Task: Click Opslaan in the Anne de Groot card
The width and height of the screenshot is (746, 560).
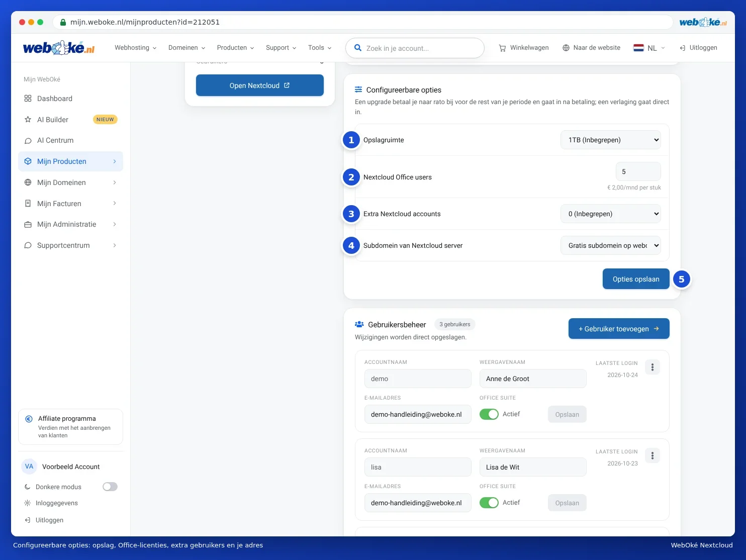Action: (567, 414)
